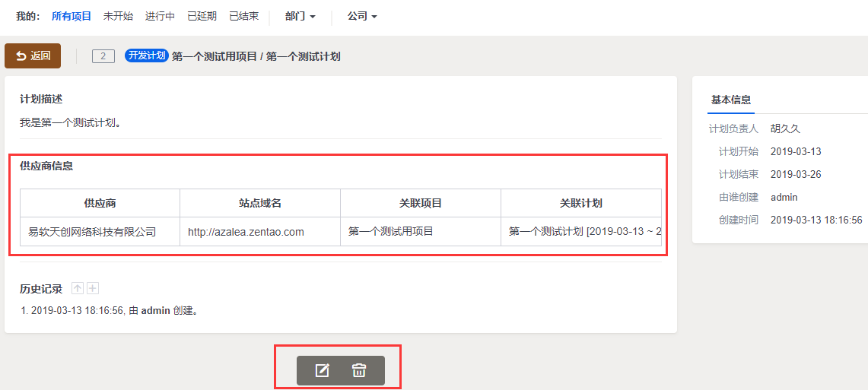This screenshot has height=390, width=868.
Task: Reverse the history record order arrow icon
Action: (78, 288)
